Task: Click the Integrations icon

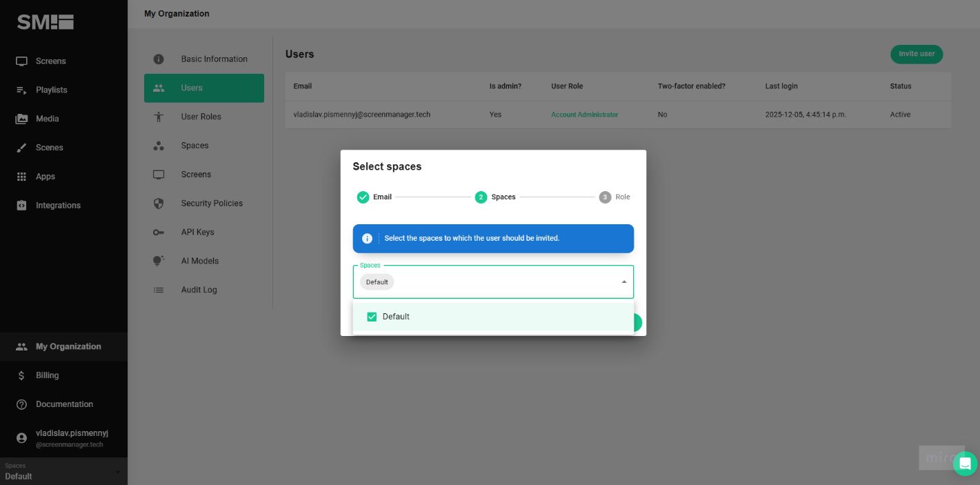Action: (x=21, y=206)
